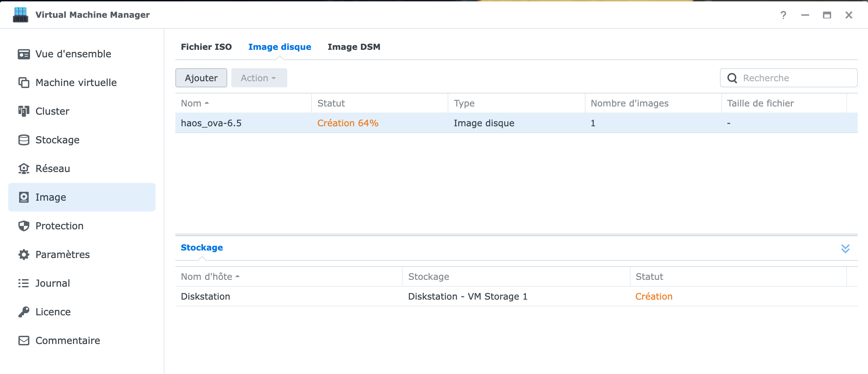Click the Type column header
The width and height of the screenshot is (868, 374).
517,103
